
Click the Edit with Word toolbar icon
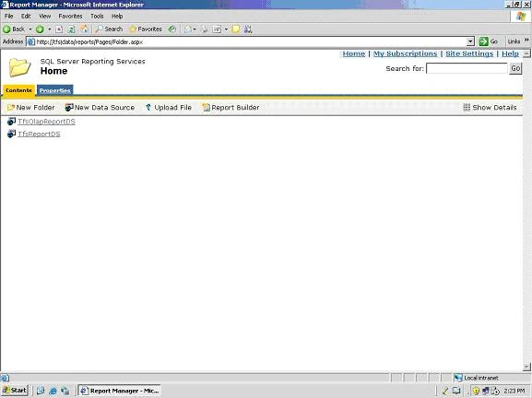(217, 29)
